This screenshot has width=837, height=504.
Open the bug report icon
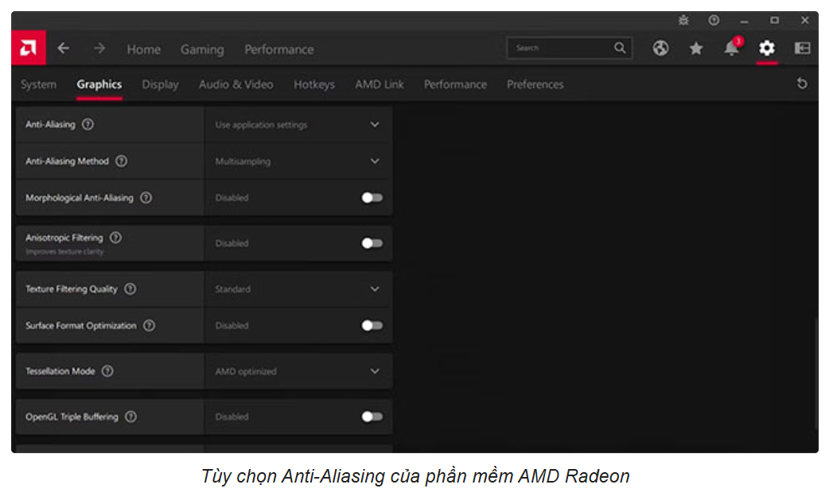[683, 20]
